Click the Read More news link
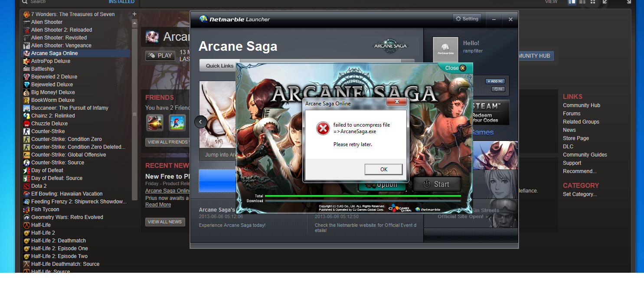The height and width of the screenshot is (281, 644). pyautogui.click(x=158, y=205)
